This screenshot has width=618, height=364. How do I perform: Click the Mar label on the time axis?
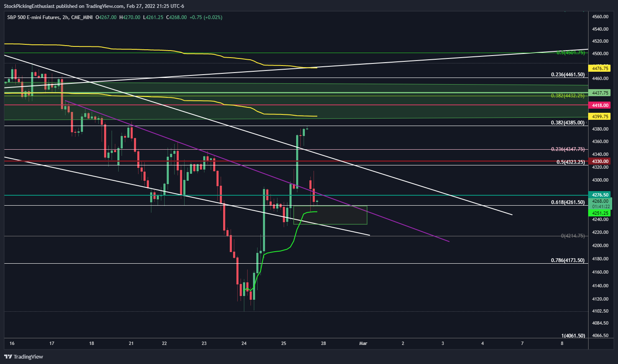(x=363, y=343)
